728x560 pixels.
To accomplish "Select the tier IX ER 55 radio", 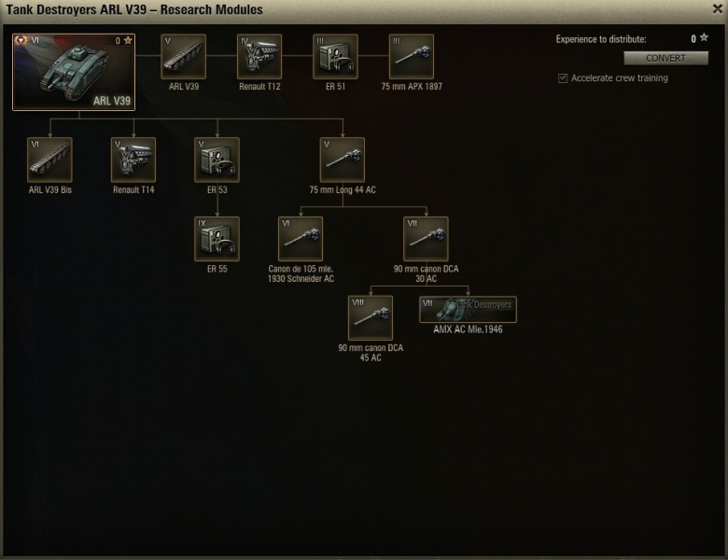I will tap(217, 239).
